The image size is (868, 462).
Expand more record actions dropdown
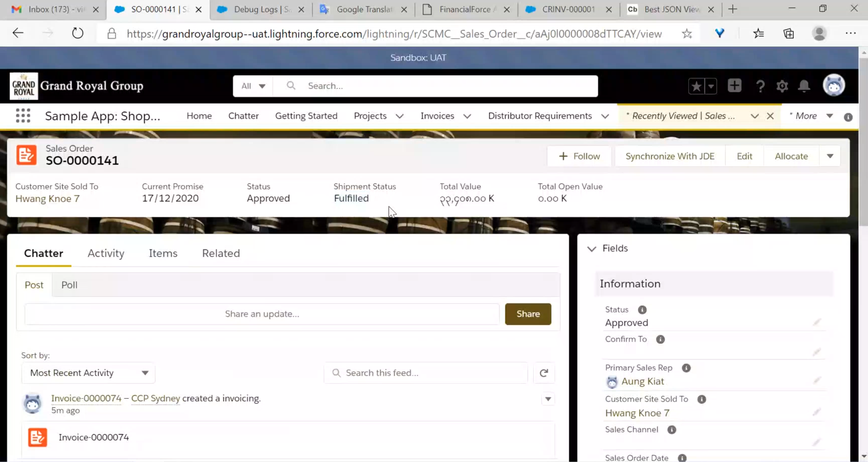(x=830, y=156)
